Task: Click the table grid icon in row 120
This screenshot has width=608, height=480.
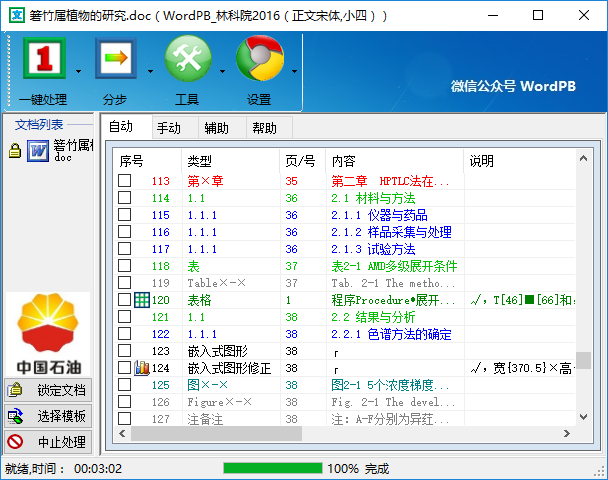Action: (x=142, y=300)
